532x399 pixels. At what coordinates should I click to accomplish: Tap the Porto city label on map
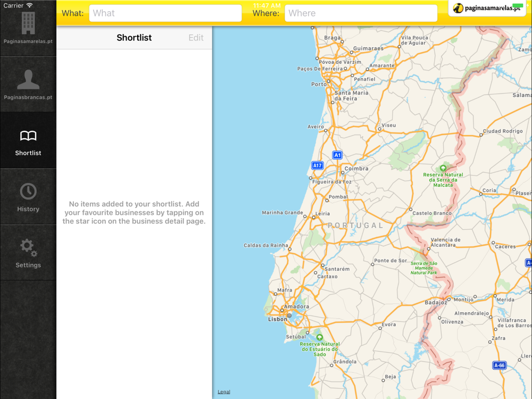click(319, 84)
